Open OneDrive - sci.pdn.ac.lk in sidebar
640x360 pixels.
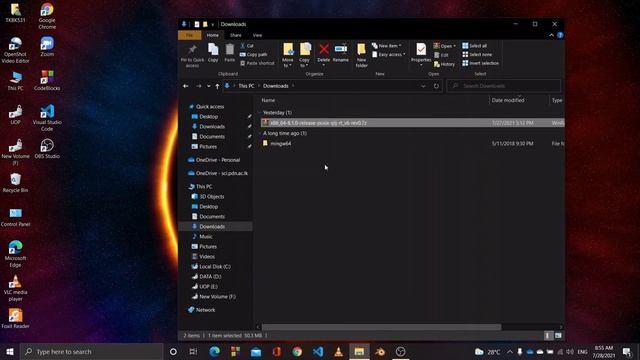222,173
